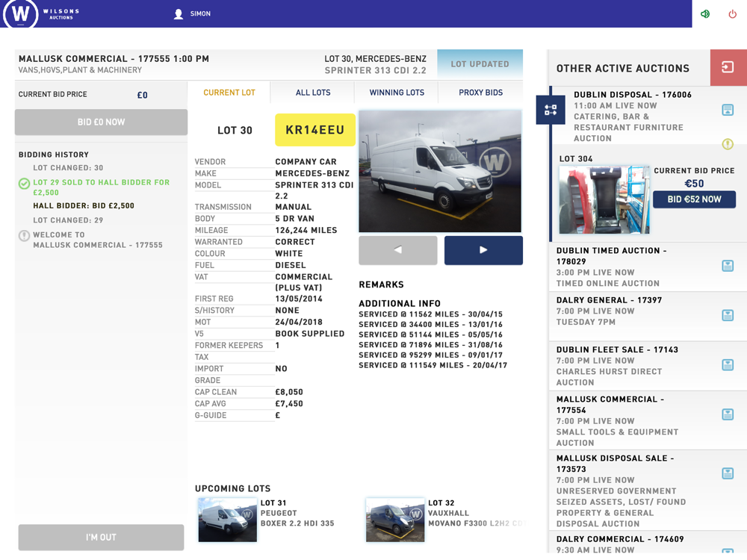The width and height of the screenshot is (747, 560).
Task: Click the €50 current bid price
Action: point(694,184)
